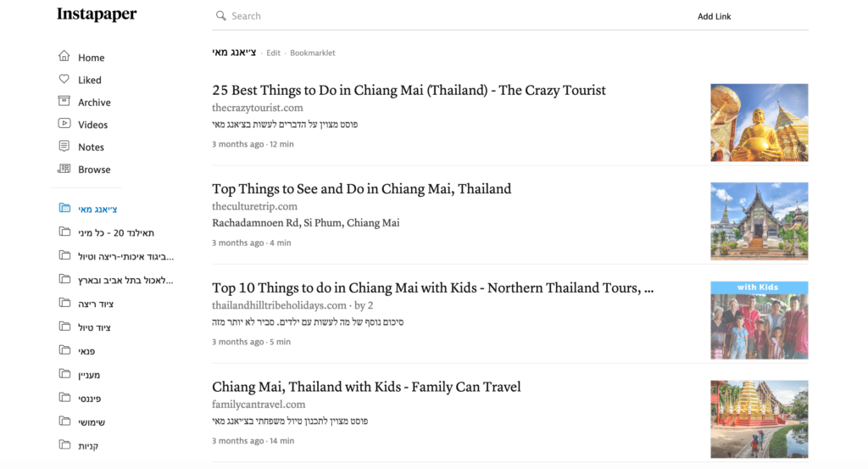Open the ציוד ריצה folder
Viewport: 868px width, 469px height.
[x=95, y=304]
